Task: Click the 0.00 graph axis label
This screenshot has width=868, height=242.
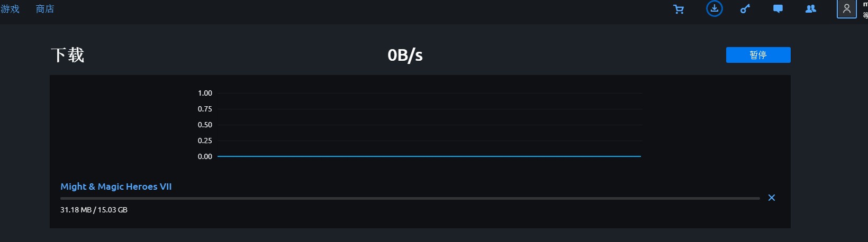Action: [x=205, y=156]
